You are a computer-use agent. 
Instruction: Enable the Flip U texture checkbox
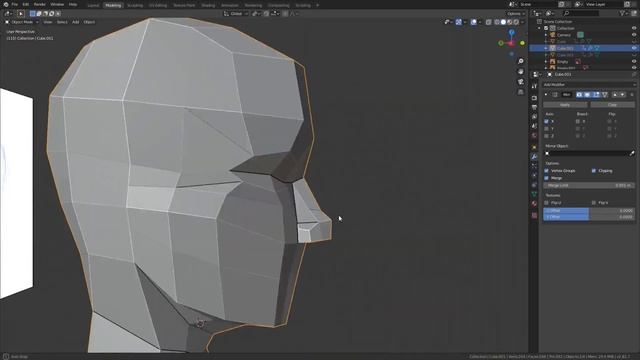(547, 202)
